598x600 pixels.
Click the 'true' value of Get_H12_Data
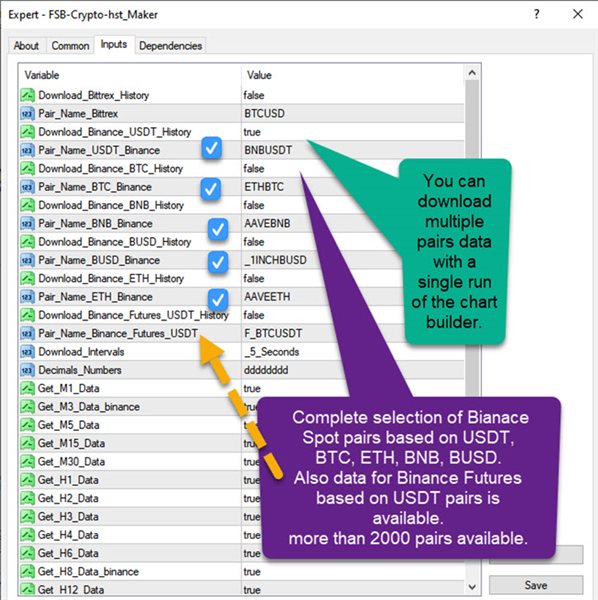coord(252,590)
